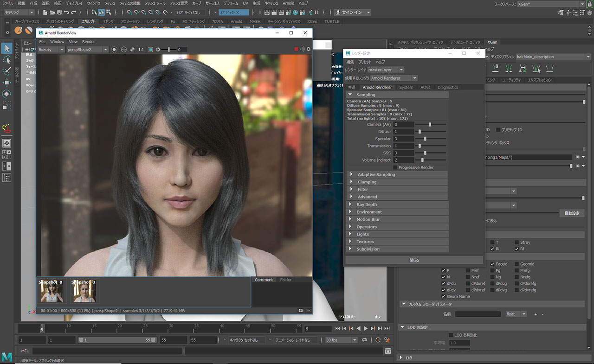Switch to the AOVs tab
594x364 pixels.
click(x=425, y=87)
